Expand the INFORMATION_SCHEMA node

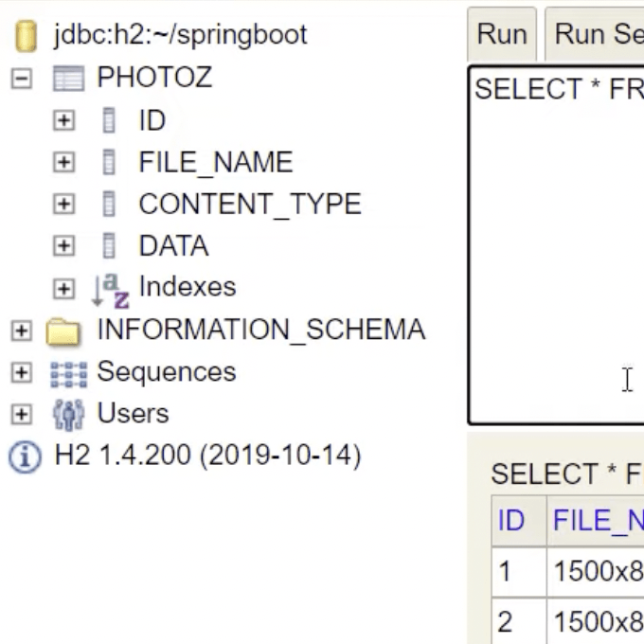click(x=21, y=331)
